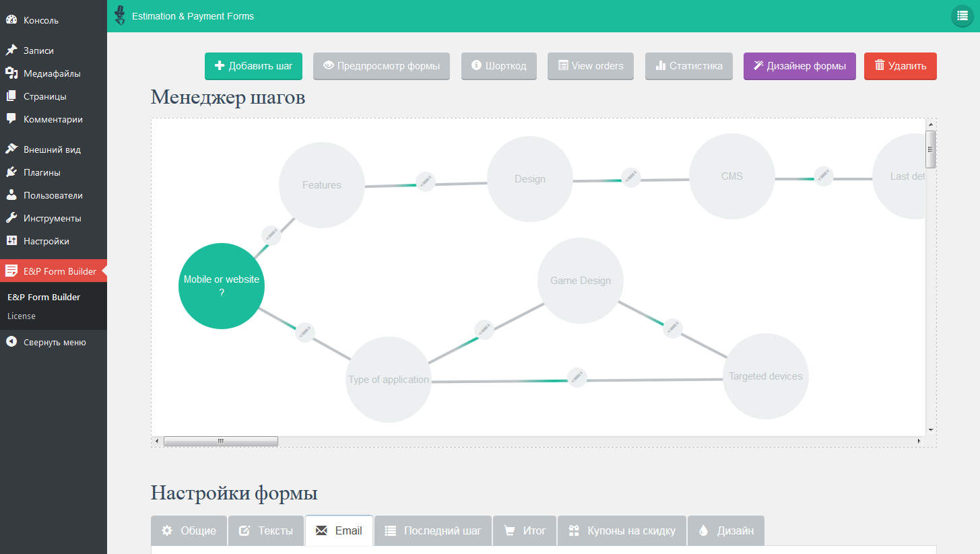Screen dimensions: 980x554
Task: Open the Купоны на скидку tab
Action: click(x=622, y=530)
